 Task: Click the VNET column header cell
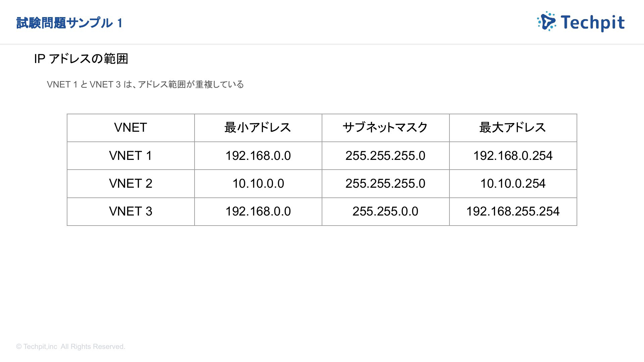point(130,128)
